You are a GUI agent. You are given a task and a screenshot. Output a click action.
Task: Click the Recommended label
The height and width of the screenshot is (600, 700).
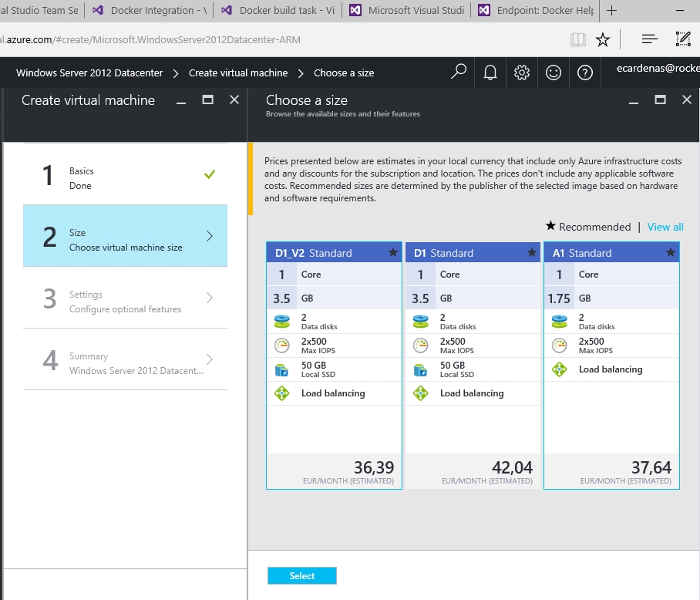tap(595, 227)
